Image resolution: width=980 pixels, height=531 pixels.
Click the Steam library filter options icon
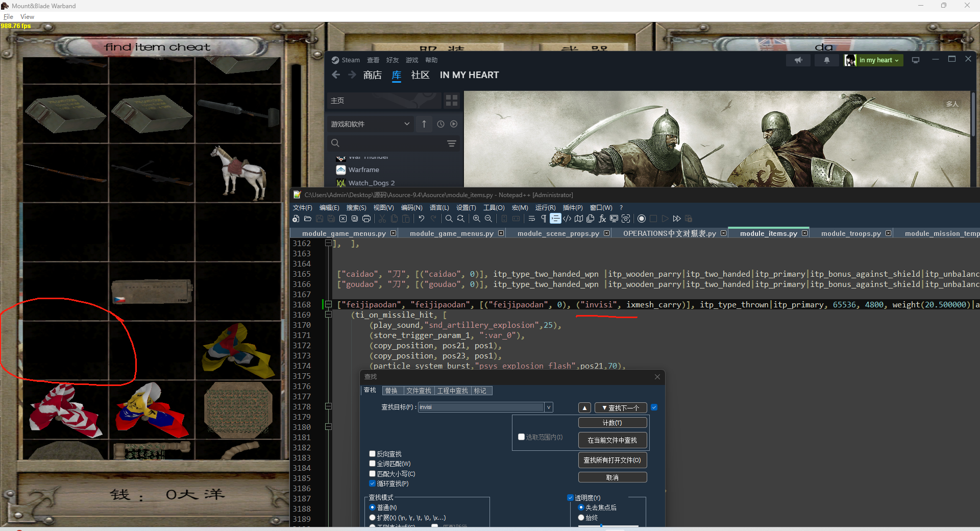tap(452, 143)
